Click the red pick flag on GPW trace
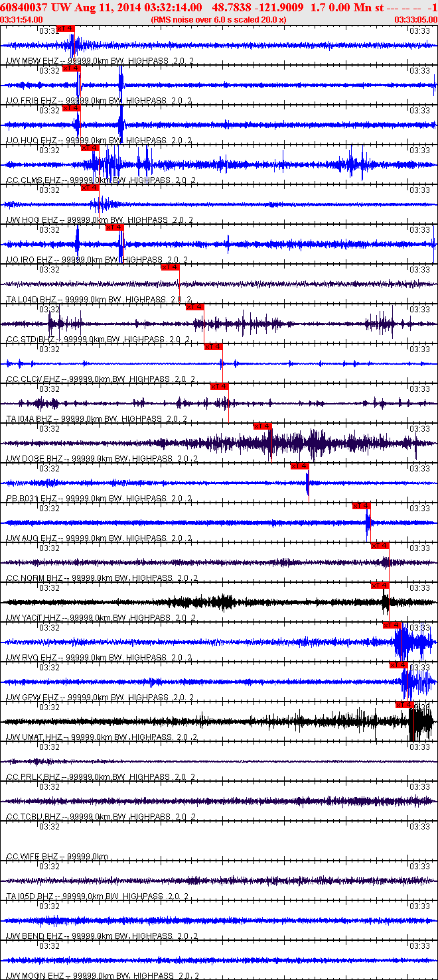438x980 pixels. click(x=399, y=665)
